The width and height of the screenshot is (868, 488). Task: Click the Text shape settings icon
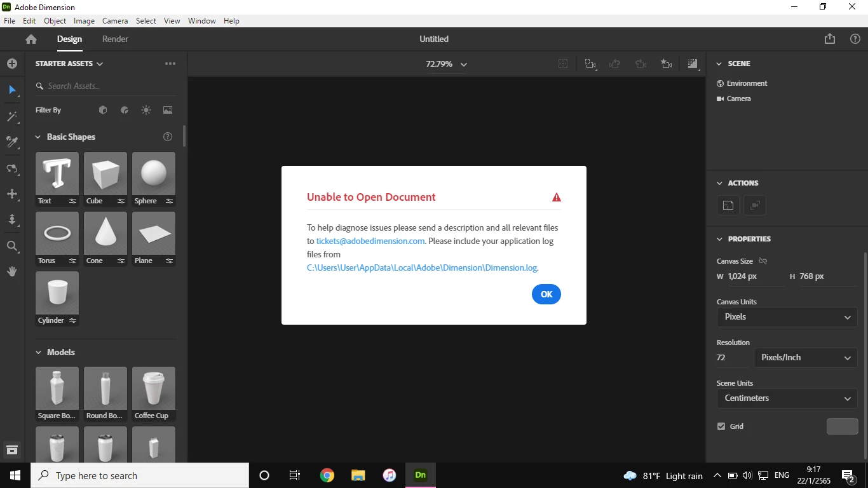(72, 201)
